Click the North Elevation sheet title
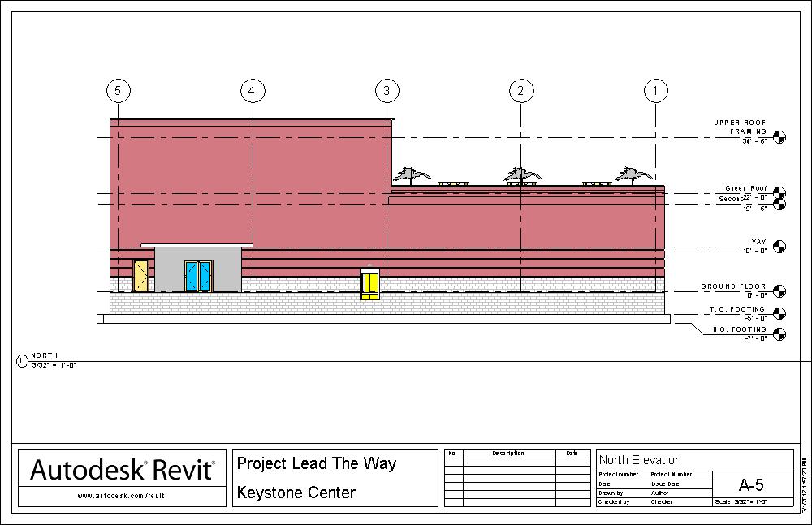This screenshot has height=525, width=812. 640,460
